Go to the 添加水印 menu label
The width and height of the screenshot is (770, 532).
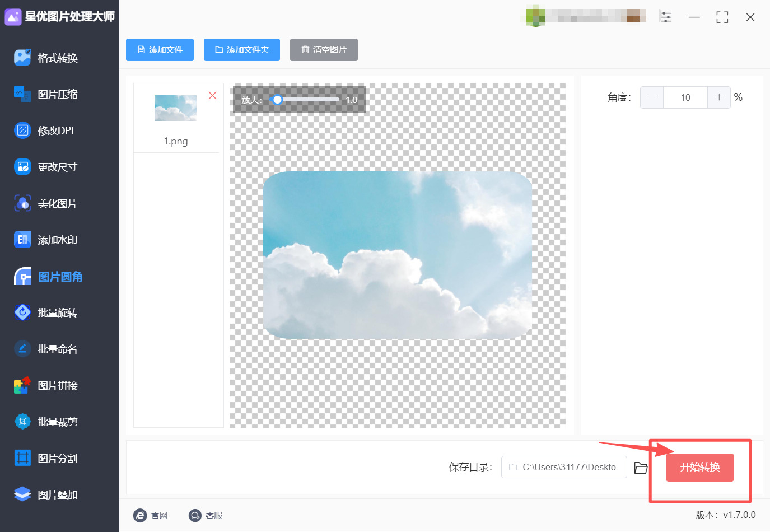coord(58,240)
